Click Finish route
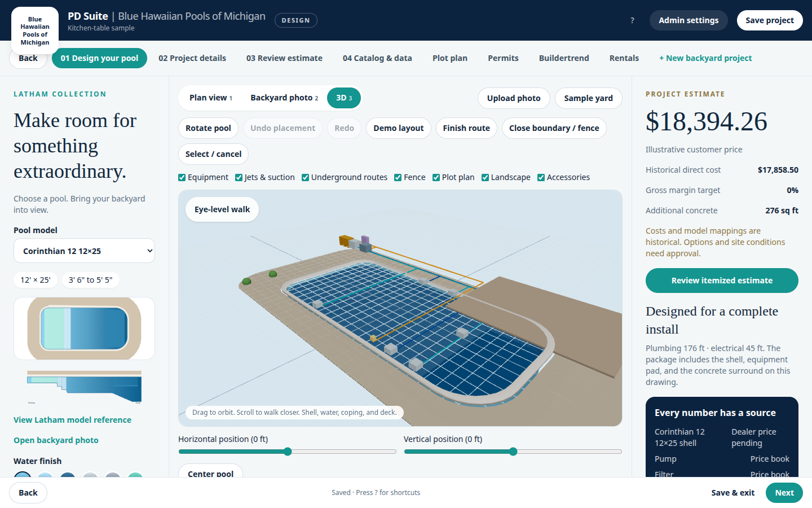Image resolution: width=812 pixels, height=508 pixels. click(466, 128)
